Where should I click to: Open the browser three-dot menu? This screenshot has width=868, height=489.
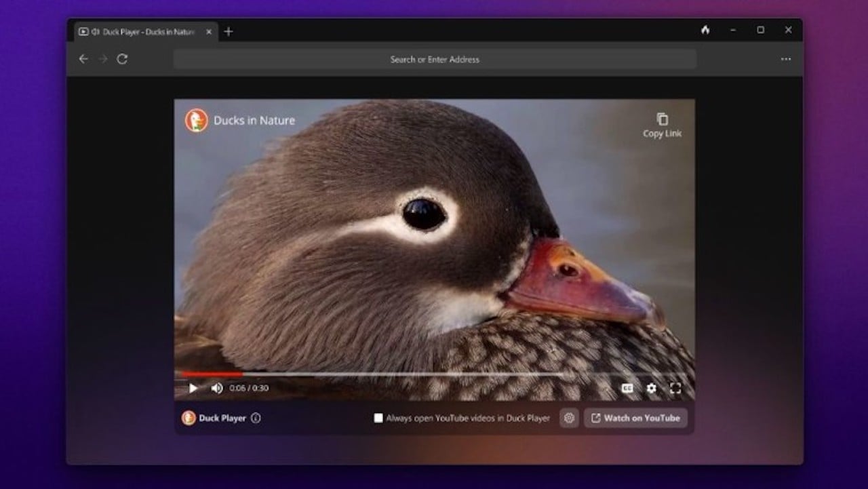coord(786,59)
